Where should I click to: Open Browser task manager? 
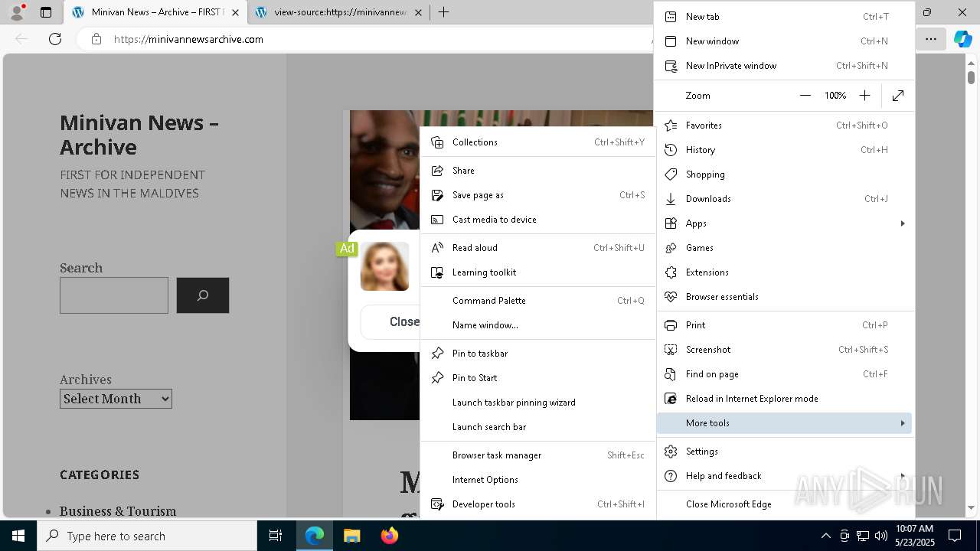(537, 455)
